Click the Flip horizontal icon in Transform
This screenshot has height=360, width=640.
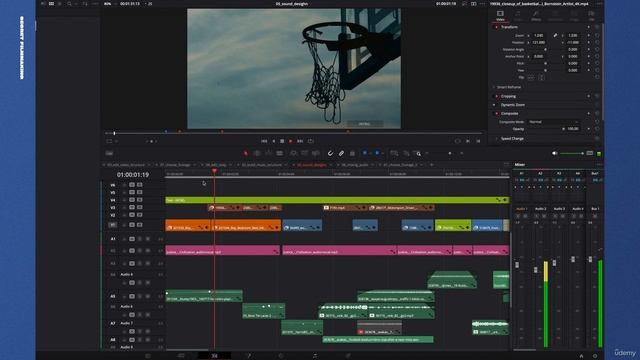pos(531,78)
